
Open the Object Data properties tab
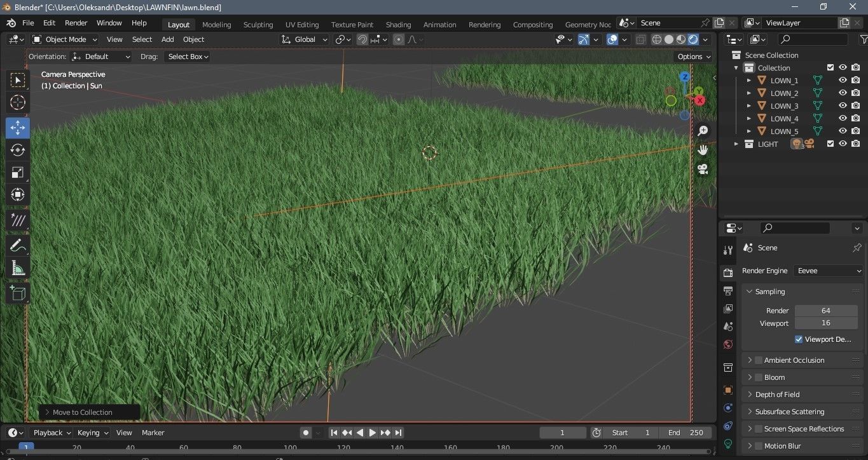pos(728,443)
